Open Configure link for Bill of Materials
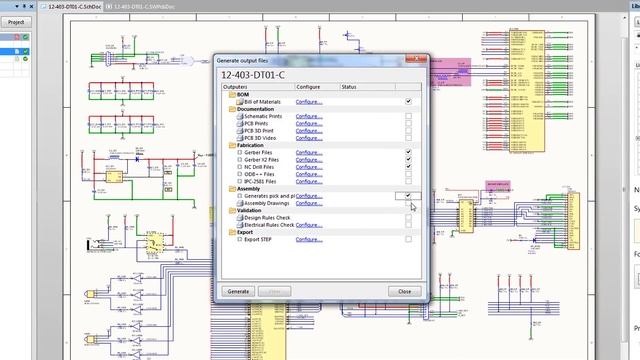The height and width of the screenshot is (360, 640). point(309,102)
